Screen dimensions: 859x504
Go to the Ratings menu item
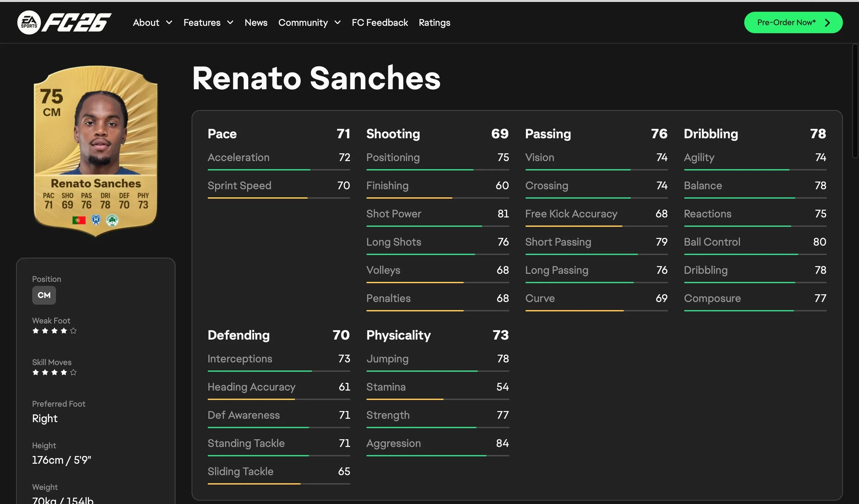pos(434,22)
